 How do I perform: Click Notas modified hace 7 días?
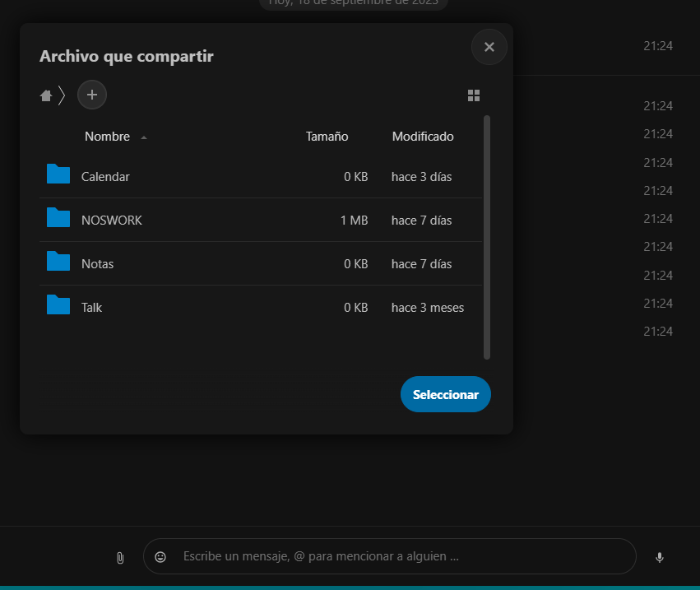tap(421, 264)
